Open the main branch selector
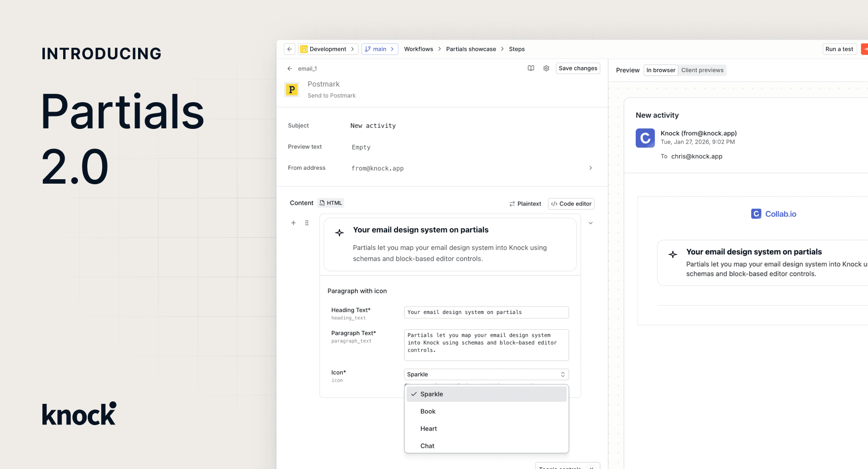 pyautogui.click(x=380, y=49)
